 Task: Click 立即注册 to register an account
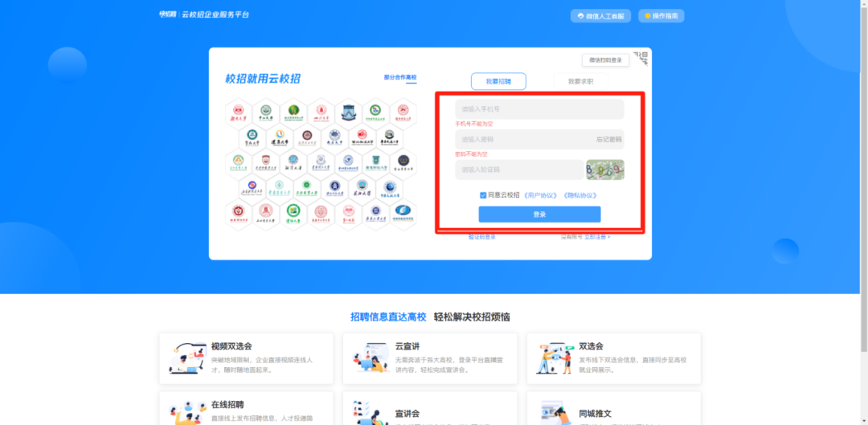pyautogui.click(x=596, y=237)
